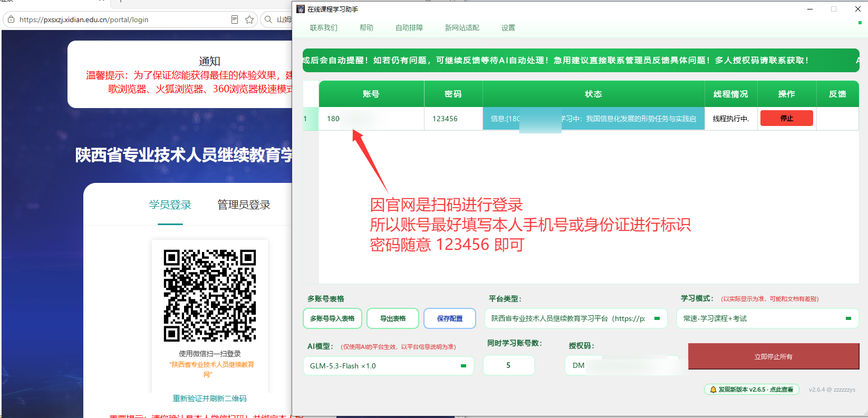Click the 重新验证并刷新二维码 link in the browser
This screenshot has height=418, width=868.
209,398
